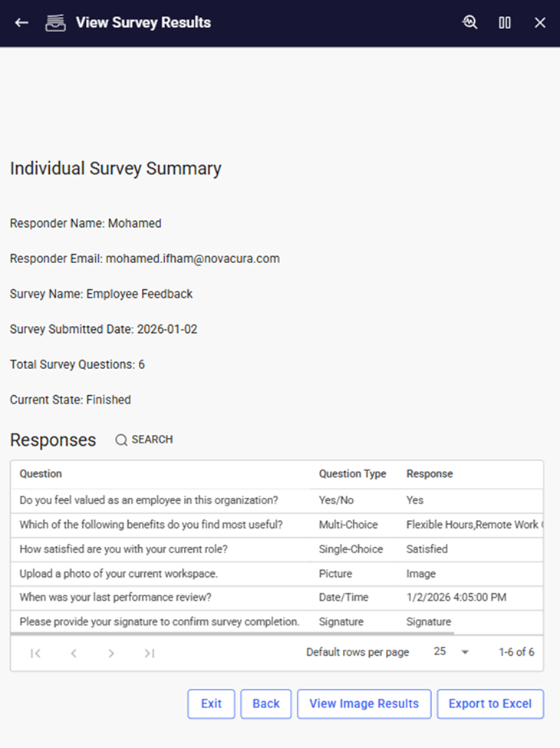Export the responses to Excel
Image resolution: width=560 pixels, height=748 pixels.
click(489, 704)
